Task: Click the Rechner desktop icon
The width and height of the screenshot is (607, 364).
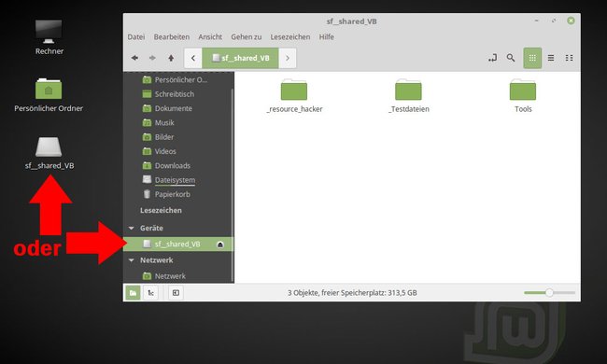Action: pos(49,37)
